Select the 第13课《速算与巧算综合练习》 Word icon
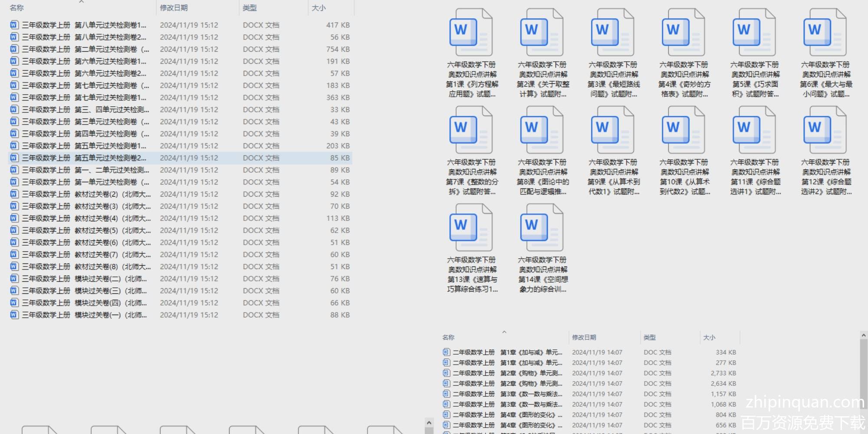The width and height of the screenshot is (868, 434). (471, 228)
